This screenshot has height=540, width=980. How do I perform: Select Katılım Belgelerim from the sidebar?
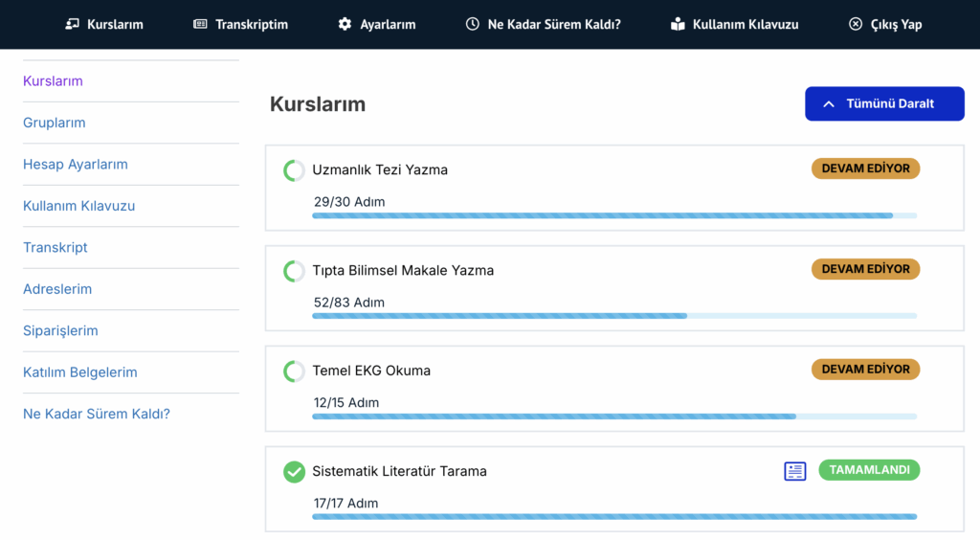click(80, 372)
